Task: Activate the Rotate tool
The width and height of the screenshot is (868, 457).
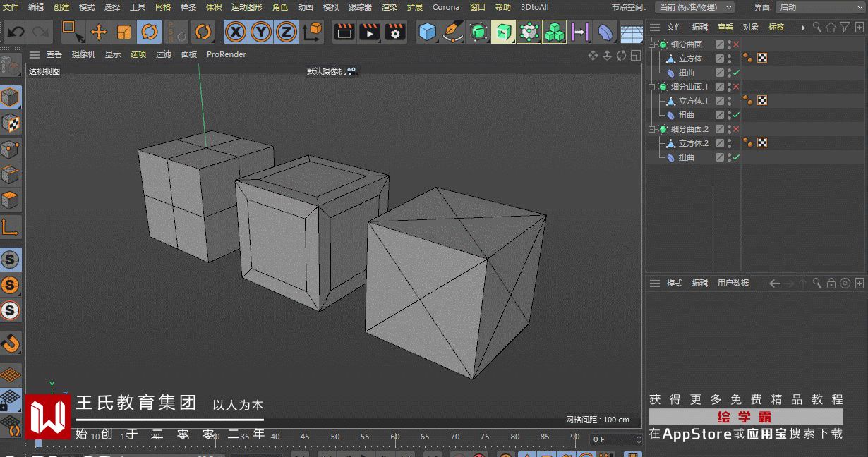Action: pos(149,32)
